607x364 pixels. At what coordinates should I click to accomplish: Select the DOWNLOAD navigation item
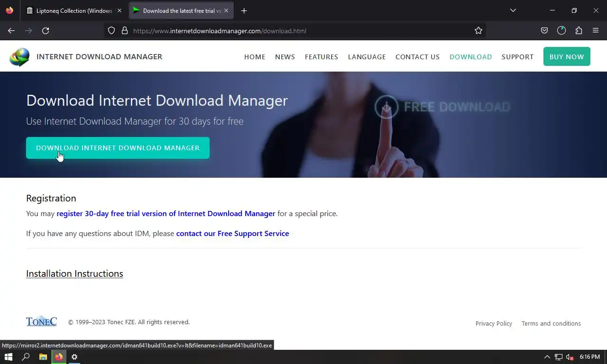470,57
